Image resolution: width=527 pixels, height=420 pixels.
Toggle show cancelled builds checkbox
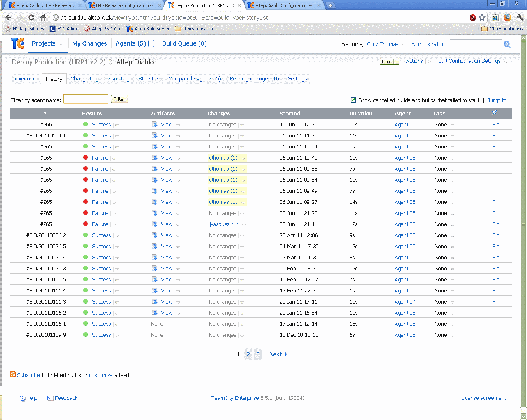pos(353,100)
